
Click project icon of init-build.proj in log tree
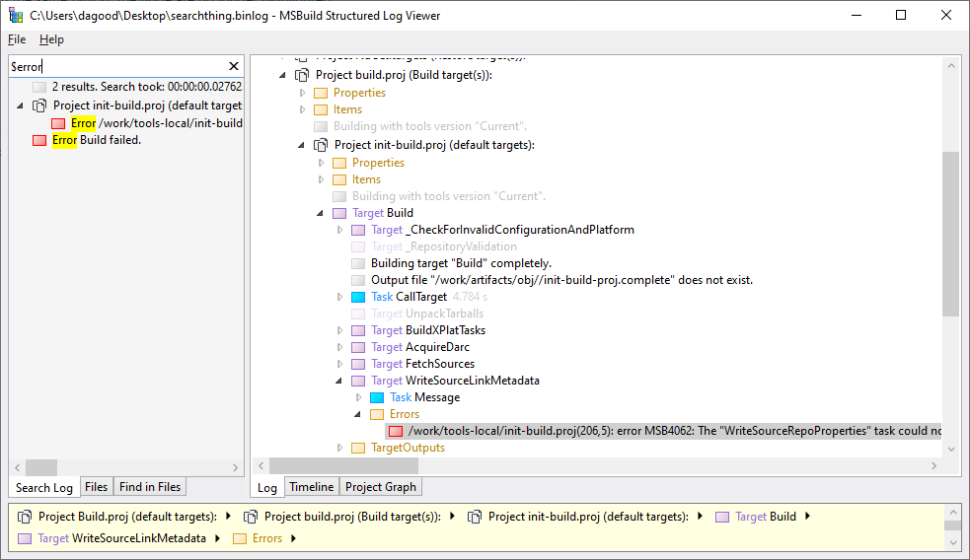321,145
